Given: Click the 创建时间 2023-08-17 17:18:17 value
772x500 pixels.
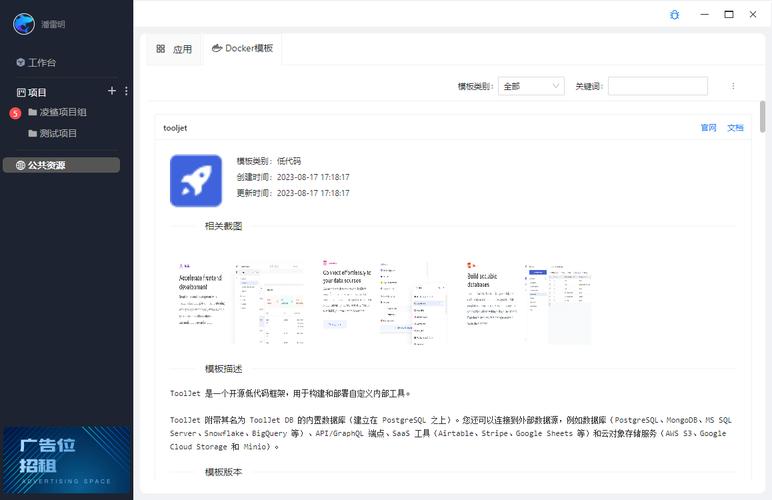Looking at the screenshot, I should coord(313,177).
